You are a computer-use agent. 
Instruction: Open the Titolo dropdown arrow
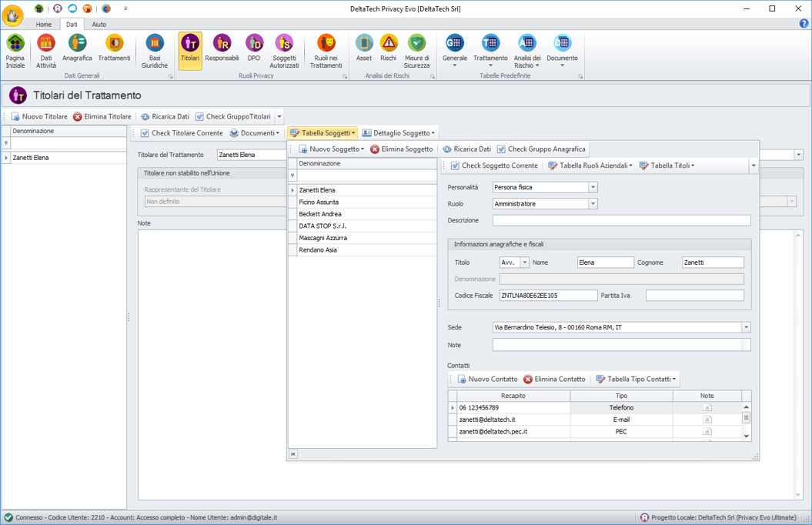525,262
